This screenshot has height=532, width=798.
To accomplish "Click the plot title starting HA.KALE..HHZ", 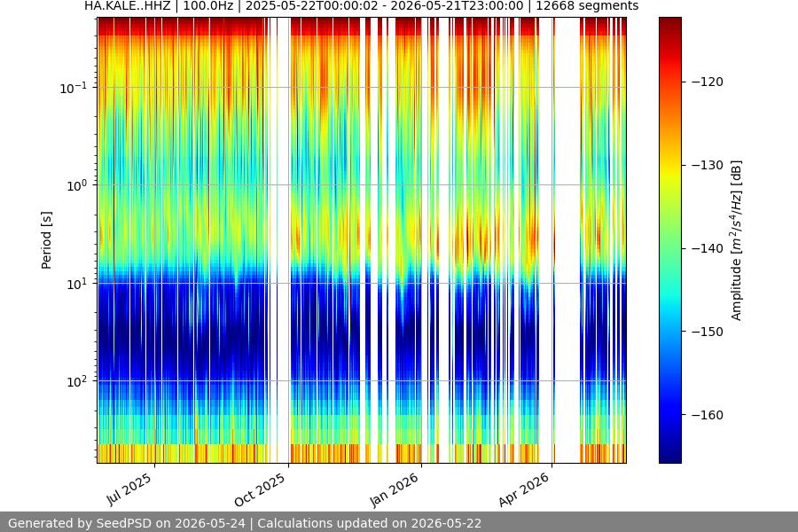I will 362,6.
